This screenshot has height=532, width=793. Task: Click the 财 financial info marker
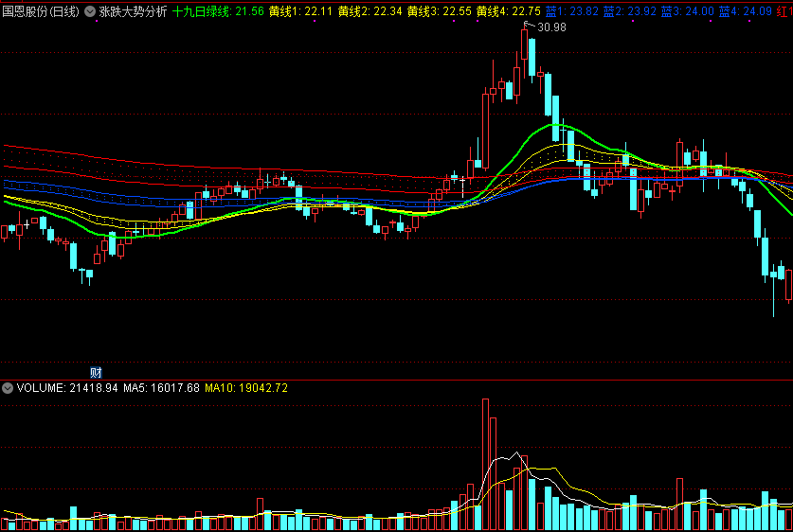[96, 373]
